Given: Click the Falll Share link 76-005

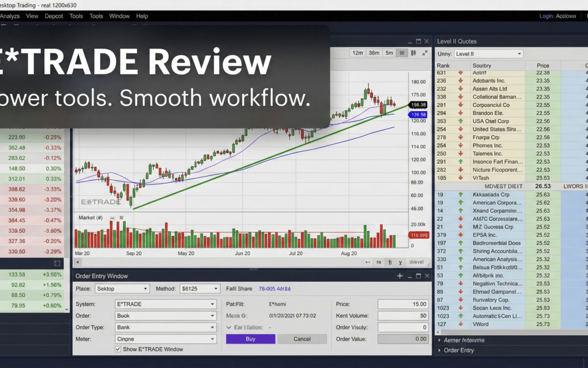Looking at the screenshot, I should (274, 289).
